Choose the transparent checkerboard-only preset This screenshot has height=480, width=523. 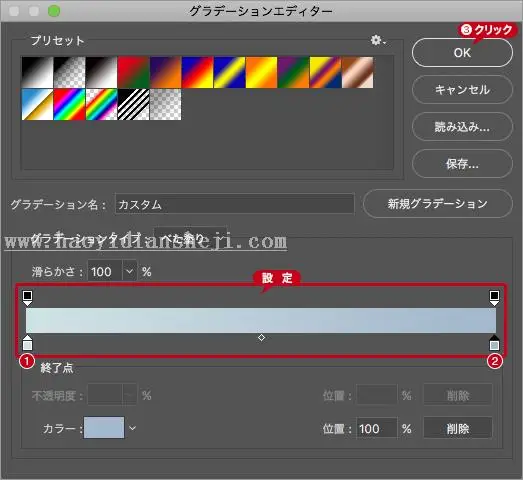165,104
